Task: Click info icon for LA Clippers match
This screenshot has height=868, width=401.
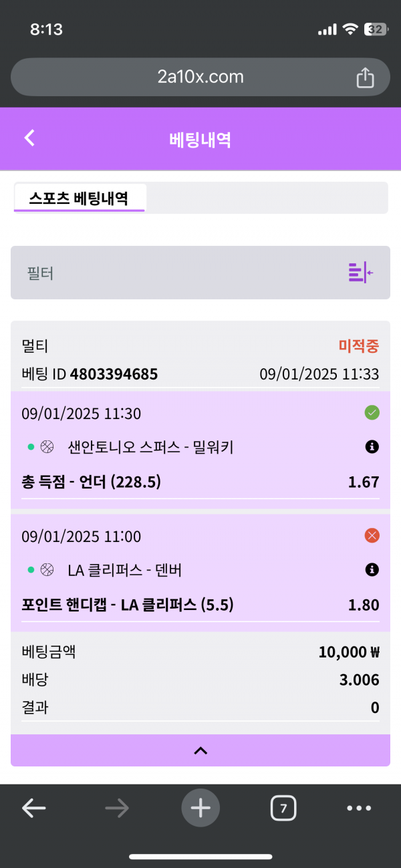Action: 372,570
